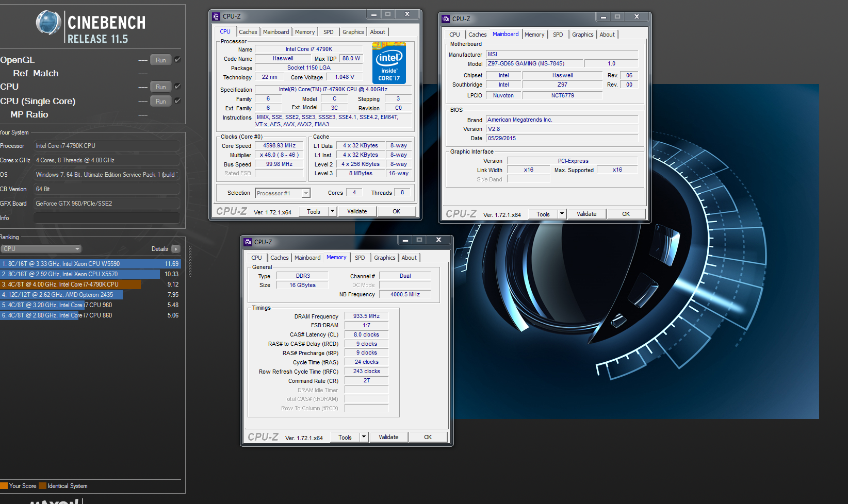Run the OpenGL benchmark
This screenshot has width=848, height=504.
161,60
